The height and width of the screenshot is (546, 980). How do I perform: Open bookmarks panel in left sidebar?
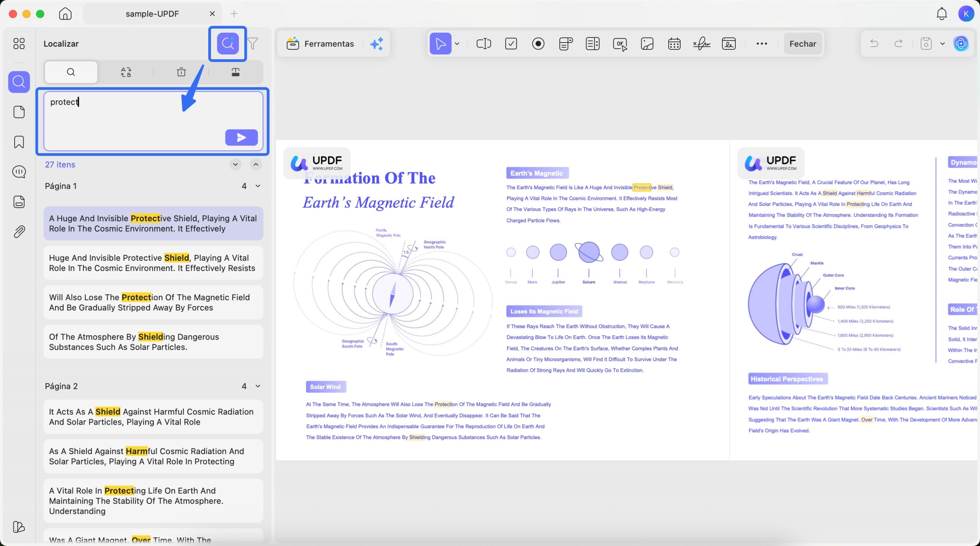[19, 142]
